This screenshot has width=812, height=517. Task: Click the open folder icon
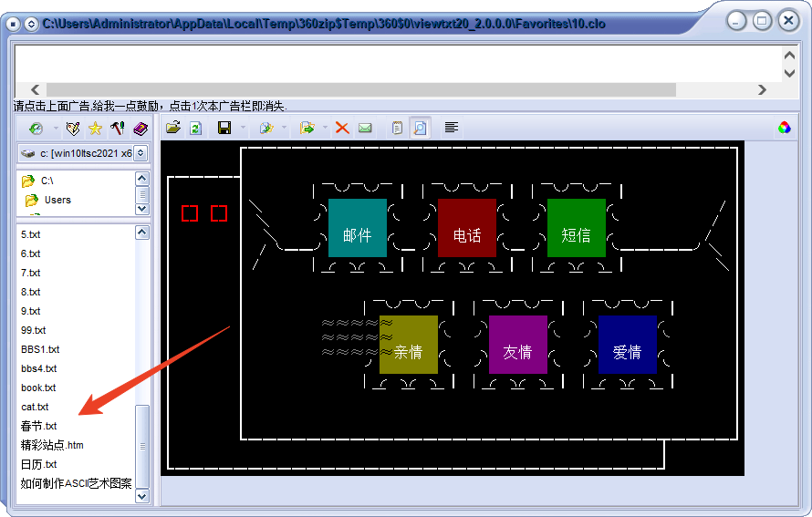[173, 128]
